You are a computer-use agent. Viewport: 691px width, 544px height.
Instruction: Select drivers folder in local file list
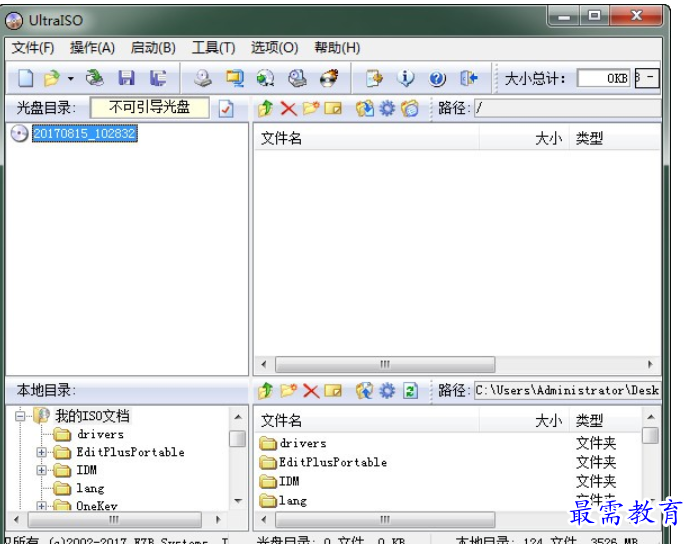point(303,443)
